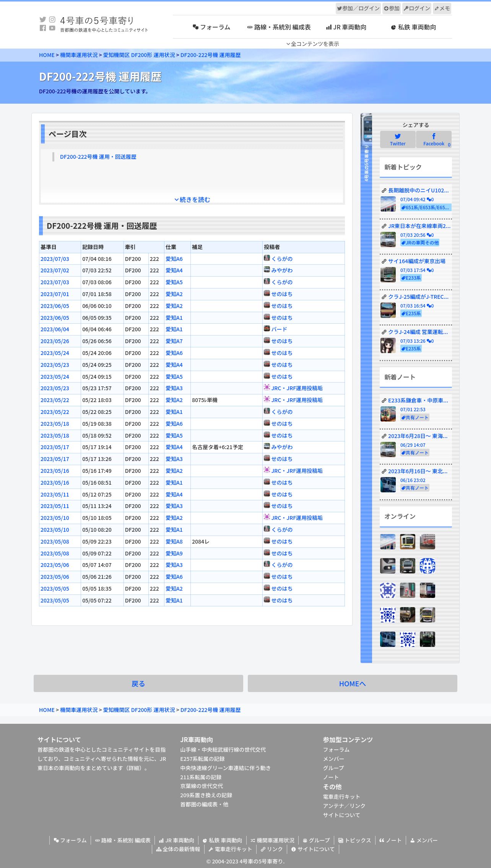Open bottom nav リンク
Image resolution: width=491 pixels, height=868 pixels.
pos(272,849)
